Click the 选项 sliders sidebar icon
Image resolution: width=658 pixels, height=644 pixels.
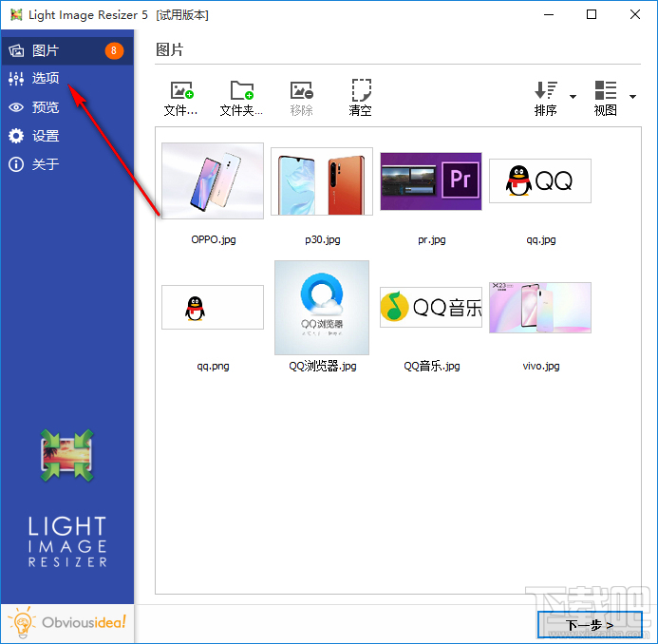click(x=16, y=79)
